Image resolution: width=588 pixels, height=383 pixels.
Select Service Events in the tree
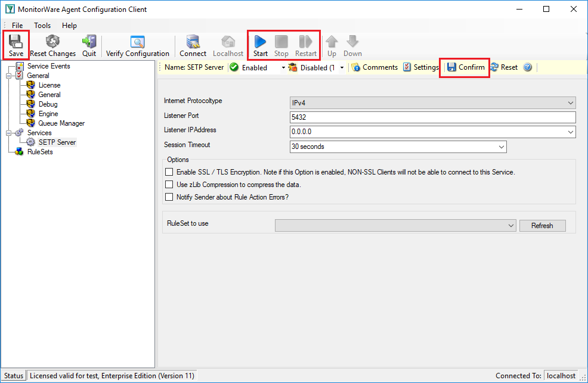point(49,66)
